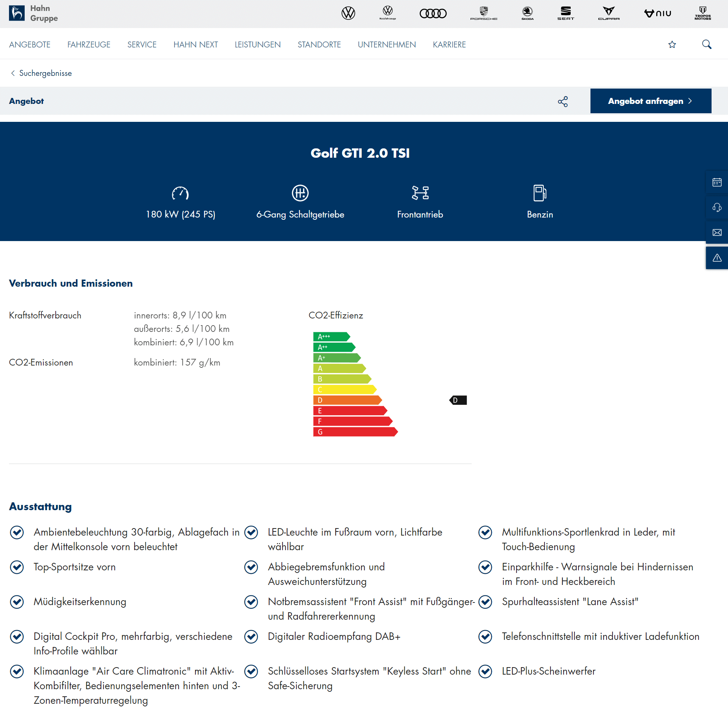The image size is (728, 709).
Task: Select the Tropos Motors logo
Action: [x=702, y=13]
